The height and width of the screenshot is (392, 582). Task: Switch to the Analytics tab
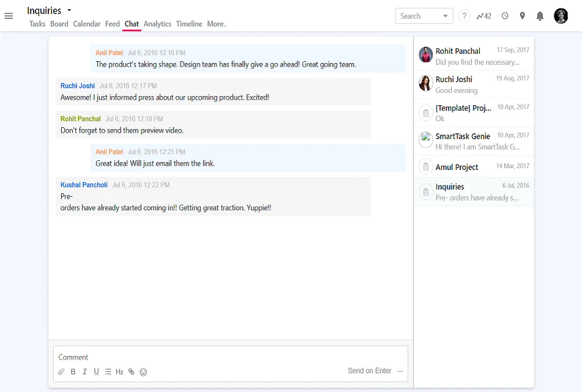pyautogui.click(x=157, y=24)
